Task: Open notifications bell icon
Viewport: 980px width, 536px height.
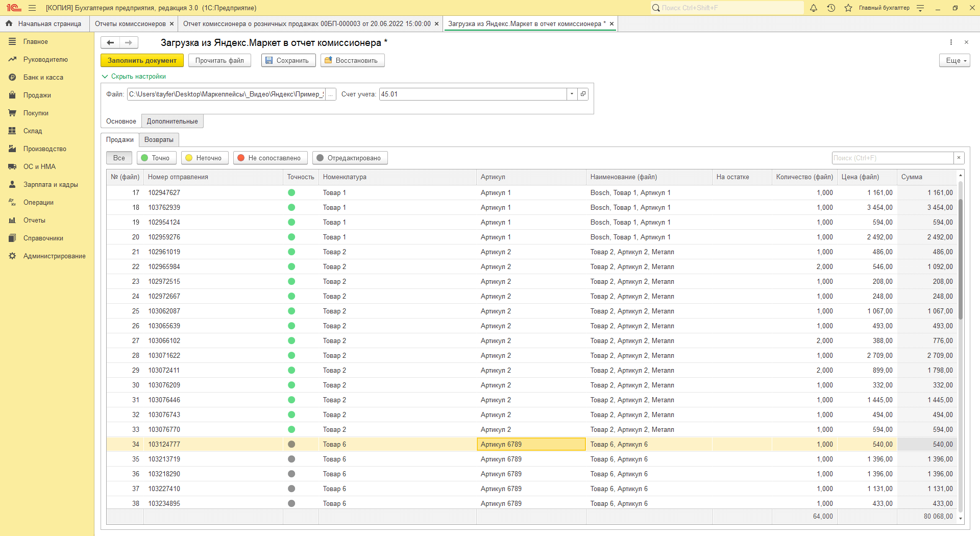Action: tap(814, 8)
